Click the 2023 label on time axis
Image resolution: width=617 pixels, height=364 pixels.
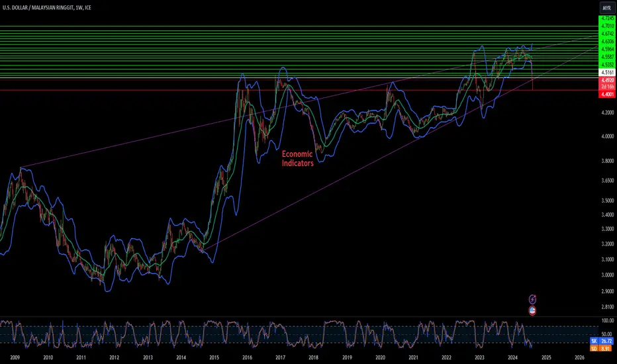479,357
